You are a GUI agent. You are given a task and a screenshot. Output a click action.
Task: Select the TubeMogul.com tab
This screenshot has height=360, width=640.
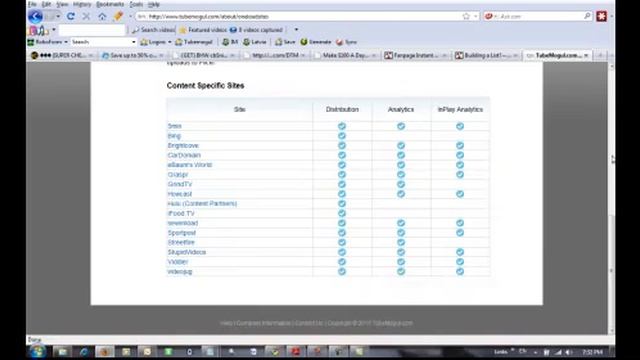click(558, 55)
